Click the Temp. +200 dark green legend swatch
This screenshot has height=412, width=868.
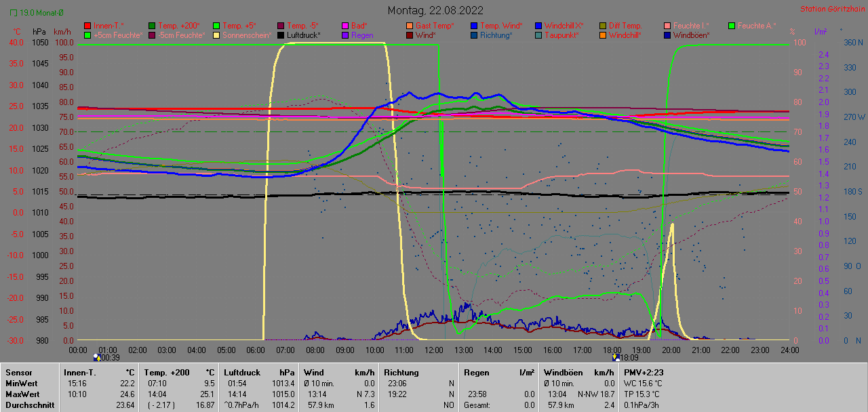coord(151,26)
